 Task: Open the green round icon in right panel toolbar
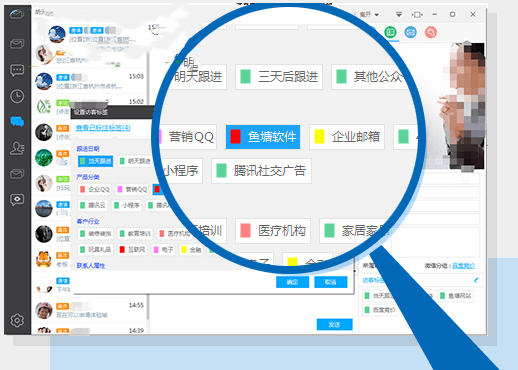pyautogui.click(x=390, y=32)
